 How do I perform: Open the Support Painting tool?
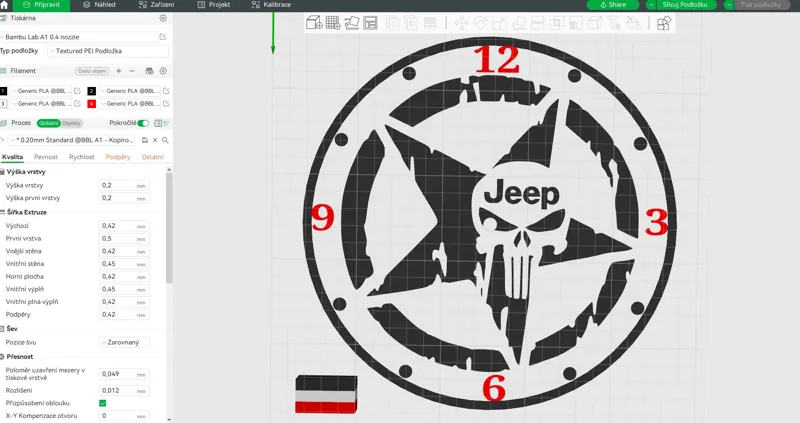(576, 23)
